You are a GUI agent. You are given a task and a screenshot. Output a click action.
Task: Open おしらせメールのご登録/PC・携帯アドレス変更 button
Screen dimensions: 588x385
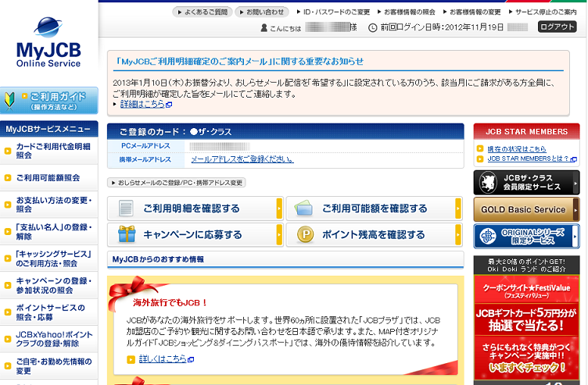pos(176,183)
